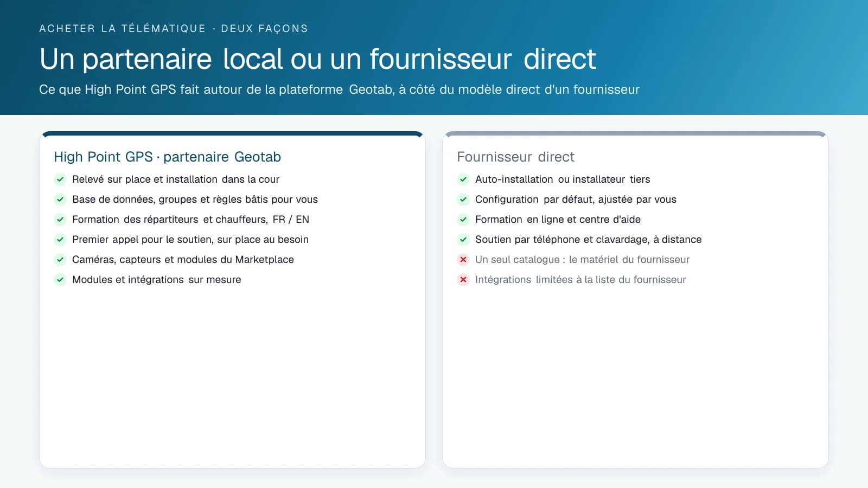The width and height of the screenshot is (868, 488).
Task: Click the text 'Configuration par défaut, ajustée par vous'
Action: 576,200
